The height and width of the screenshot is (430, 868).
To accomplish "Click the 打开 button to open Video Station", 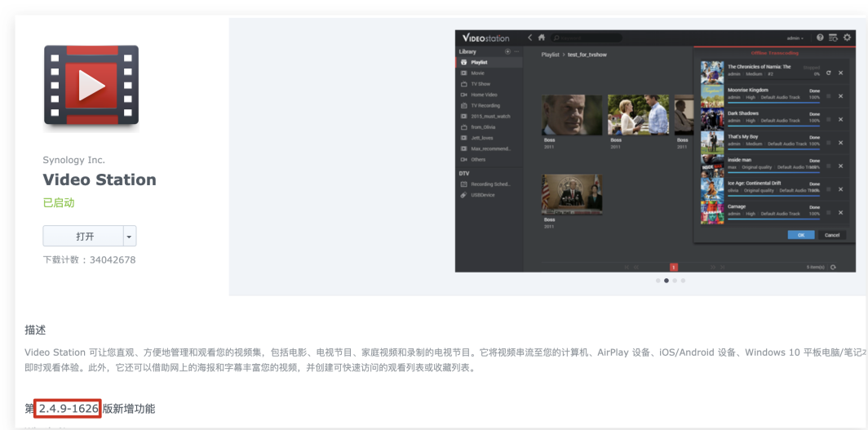I will click(x=83, y=237).
